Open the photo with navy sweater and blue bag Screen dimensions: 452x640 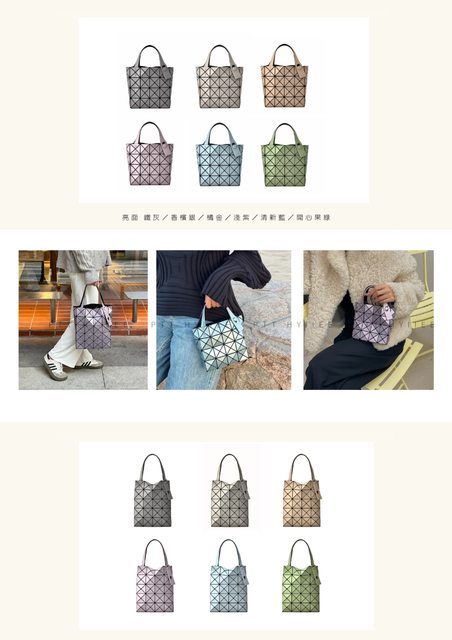[x=223, y=320]
